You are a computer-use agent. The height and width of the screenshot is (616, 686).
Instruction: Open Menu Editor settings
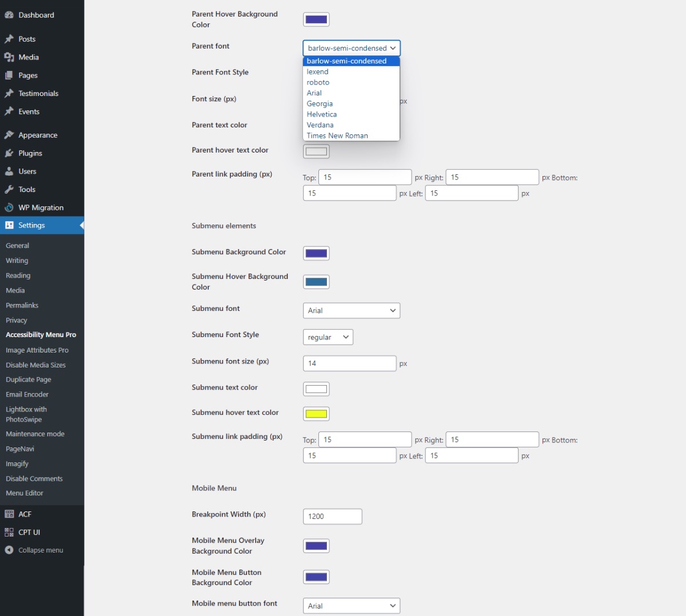[24, 493]
